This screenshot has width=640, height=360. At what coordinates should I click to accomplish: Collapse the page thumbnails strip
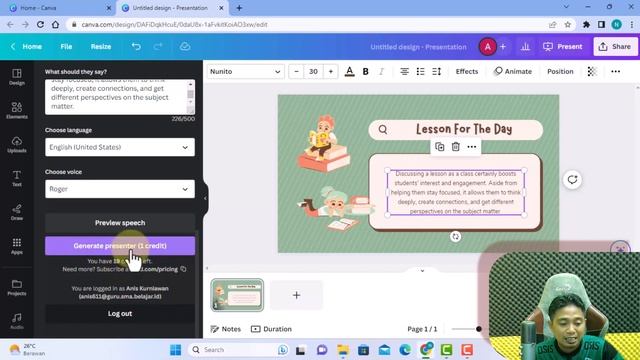click(x=422, y=270)
